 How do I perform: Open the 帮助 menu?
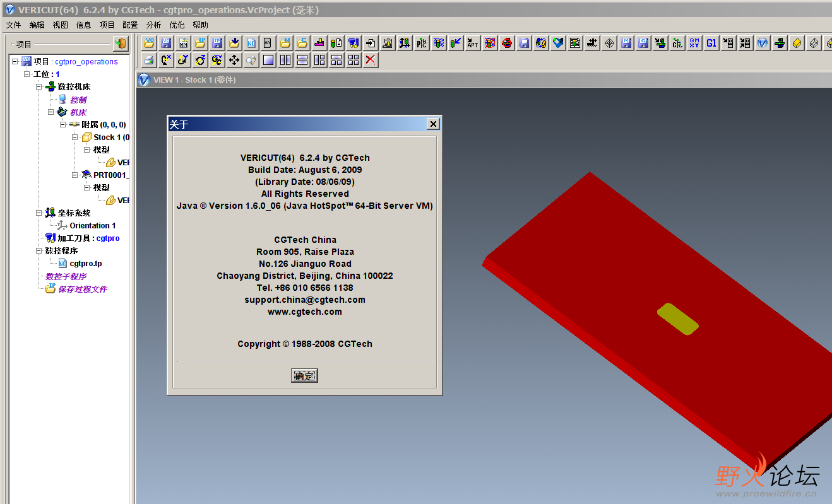(x=200, y=25)
